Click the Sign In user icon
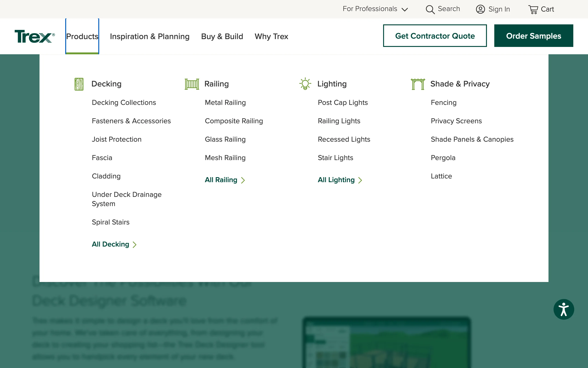This screenshot has width=588, height=368. [480, 9]
